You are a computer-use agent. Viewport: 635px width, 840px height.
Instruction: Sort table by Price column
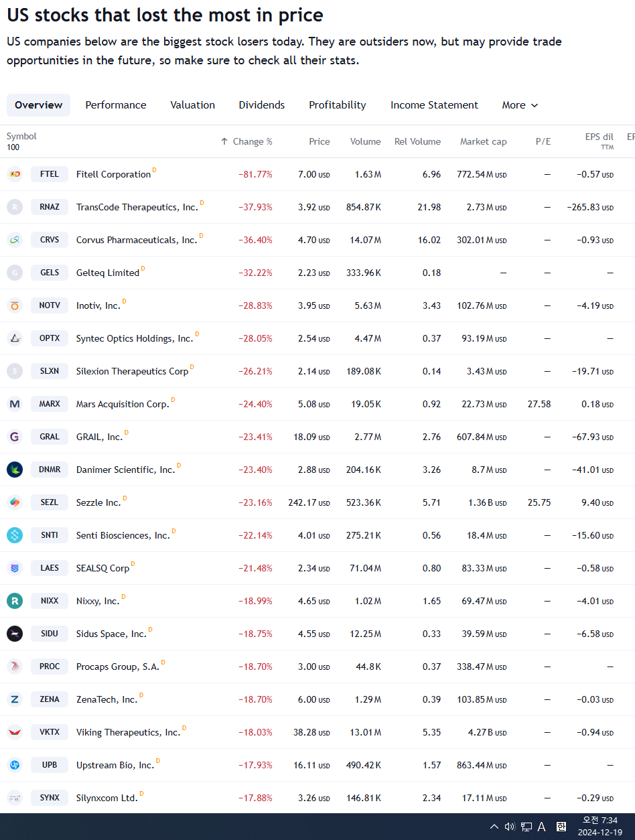point(320,141)
